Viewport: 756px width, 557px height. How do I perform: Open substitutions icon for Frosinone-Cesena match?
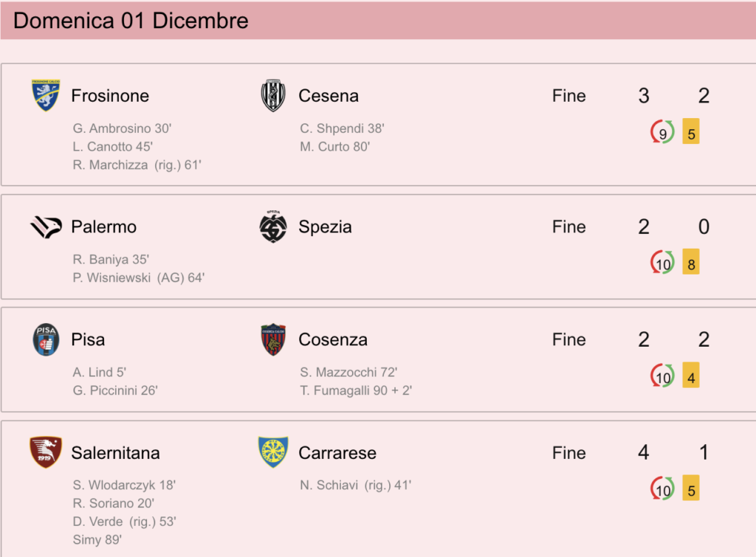click(662, 132)
